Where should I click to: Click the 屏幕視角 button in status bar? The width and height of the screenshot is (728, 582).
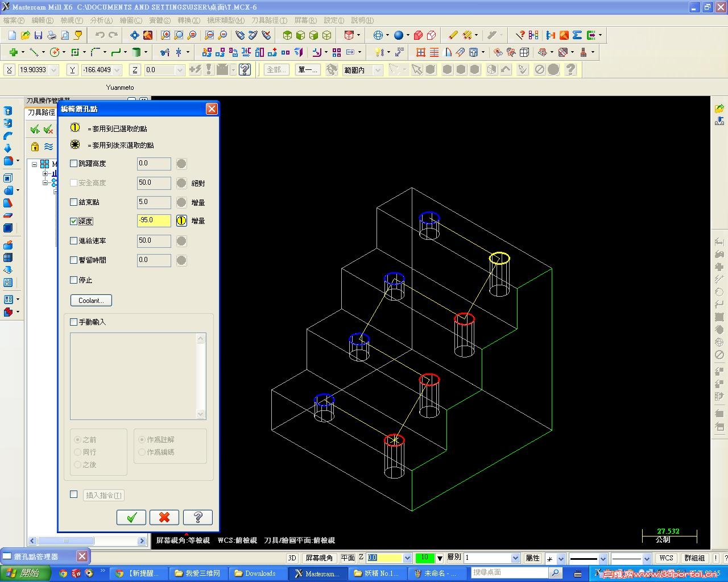point(320,558)
